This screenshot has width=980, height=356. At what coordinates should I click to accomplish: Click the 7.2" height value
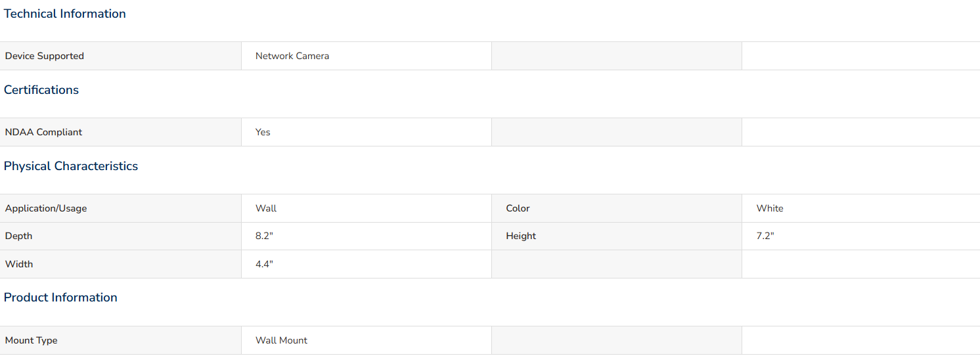click(x=765, y=236)
